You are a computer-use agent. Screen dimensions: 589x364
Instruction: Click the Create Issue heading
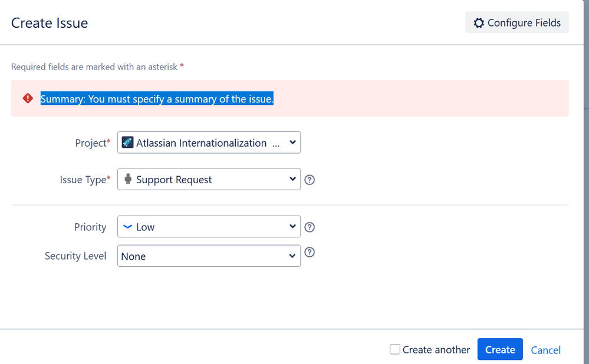[x=49, y=23]
